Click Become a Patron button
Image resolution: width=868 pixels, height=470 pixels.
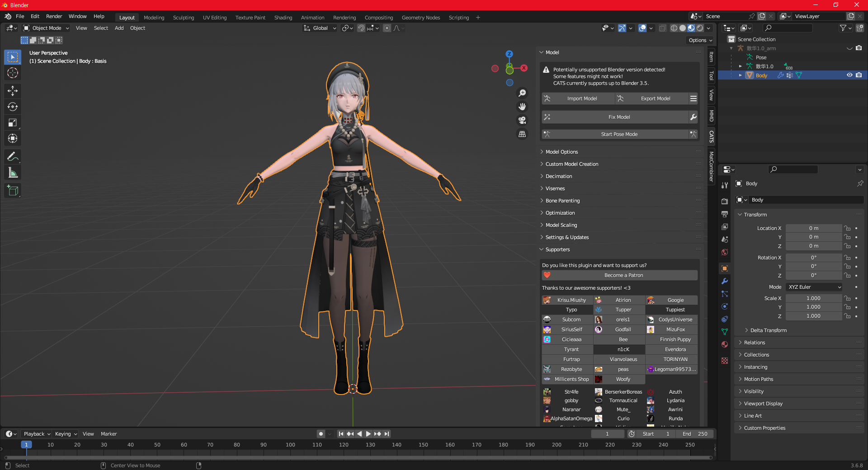[619, 275]
